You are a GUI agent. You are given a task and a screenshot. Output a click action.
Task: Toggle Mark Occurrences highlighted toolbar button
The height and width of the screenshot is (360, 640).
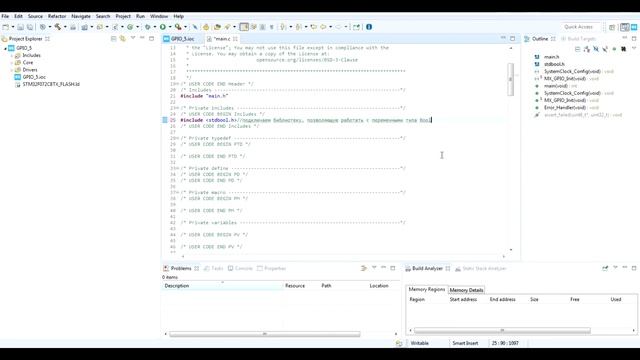point(244,27)
